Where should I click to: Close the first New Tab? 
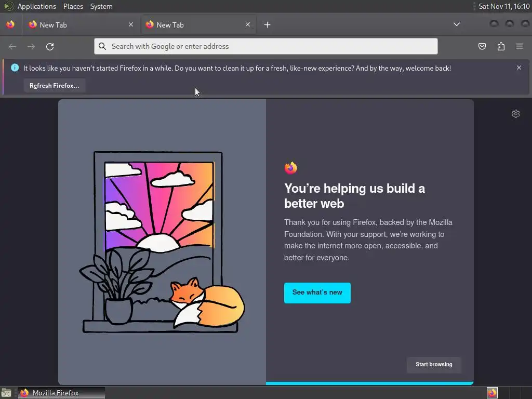pyautogui.click(x=131, y=24)
